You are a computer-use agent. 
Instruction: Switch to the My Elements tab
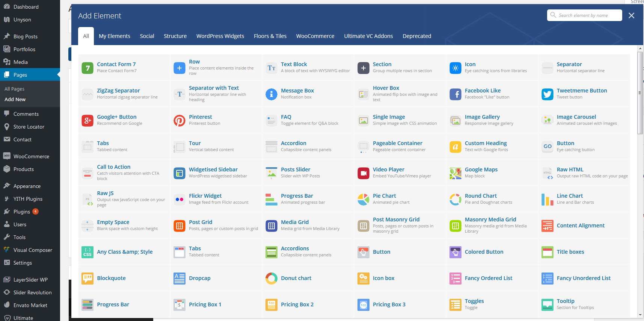[115, 36]
